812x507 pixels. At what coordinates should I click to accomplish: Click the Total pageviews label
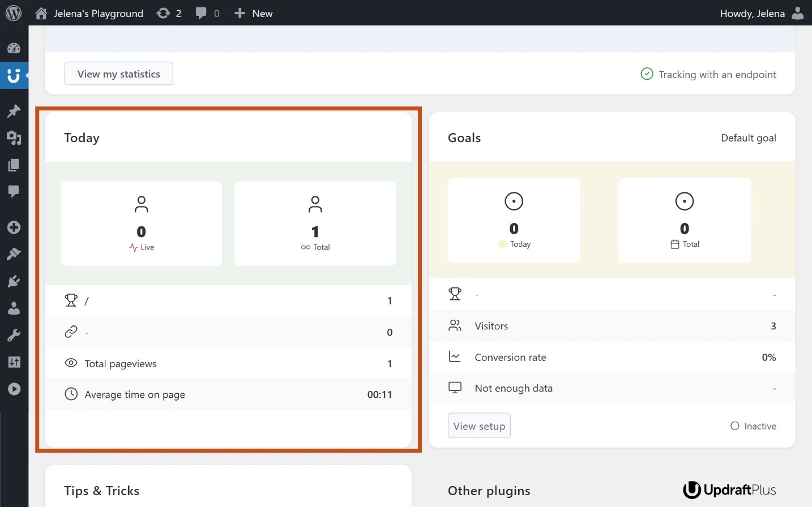click(121, 363)
